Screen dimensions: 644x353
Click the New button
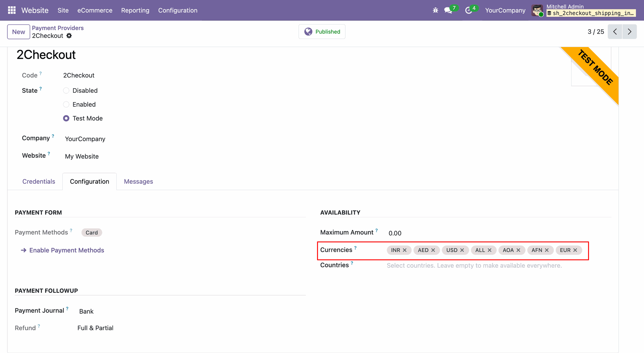pyautogui.click(x=18, y=32)
